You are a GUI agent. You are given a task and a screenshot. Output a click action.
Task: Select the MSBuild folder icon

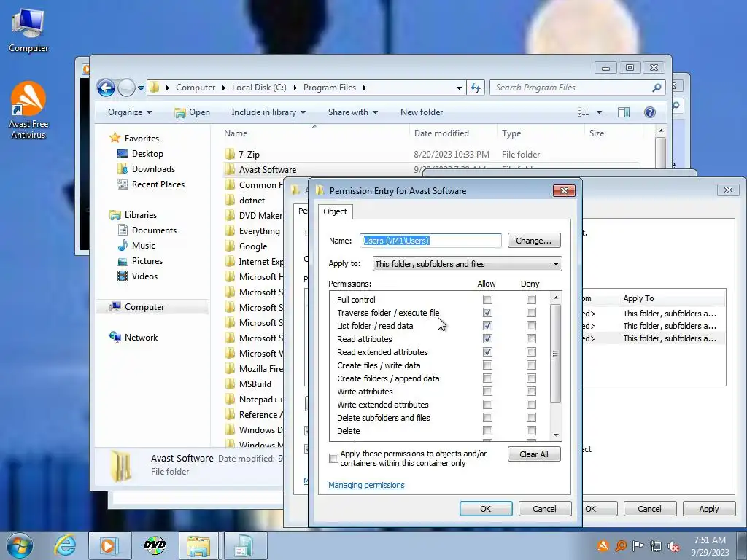[230, 384]
